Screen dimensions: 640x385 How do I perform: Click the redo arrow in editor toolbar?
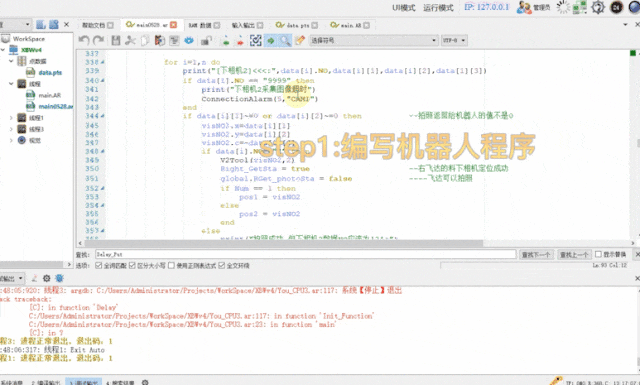tap(98, 40)
